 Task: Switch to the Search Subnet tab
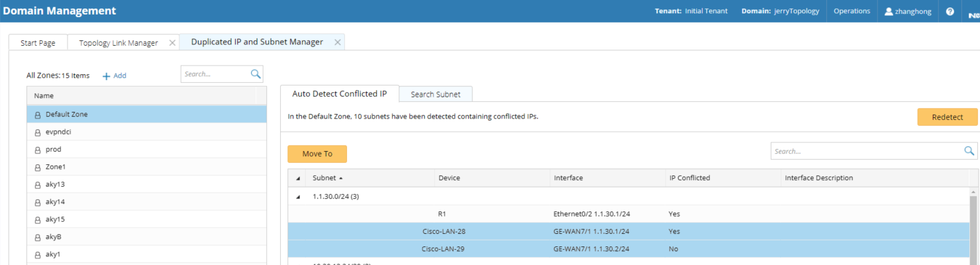click(x=435, y=94)
